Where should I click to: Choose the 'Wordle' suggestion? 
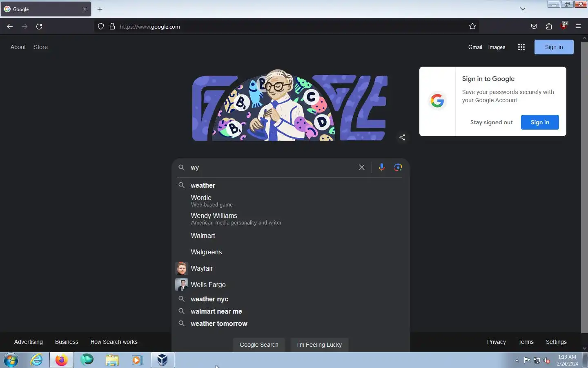tap(290, 200)
